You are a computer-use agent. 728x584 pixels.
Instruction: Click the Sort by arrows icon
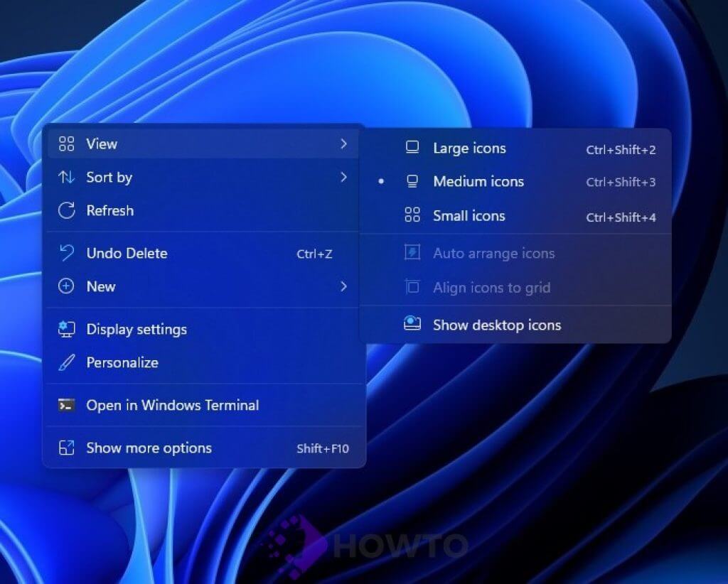[66, 177]
